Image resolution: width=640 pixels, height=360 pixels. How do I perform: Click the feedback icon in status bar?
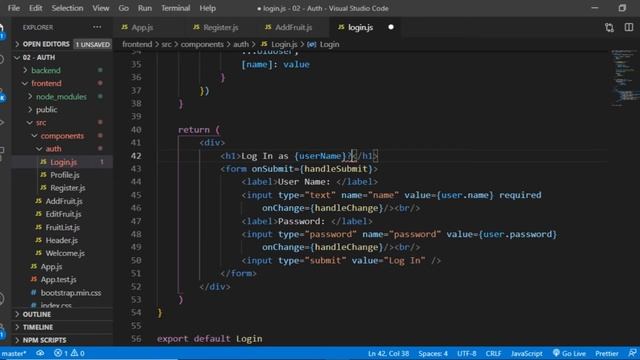point(632,353)
